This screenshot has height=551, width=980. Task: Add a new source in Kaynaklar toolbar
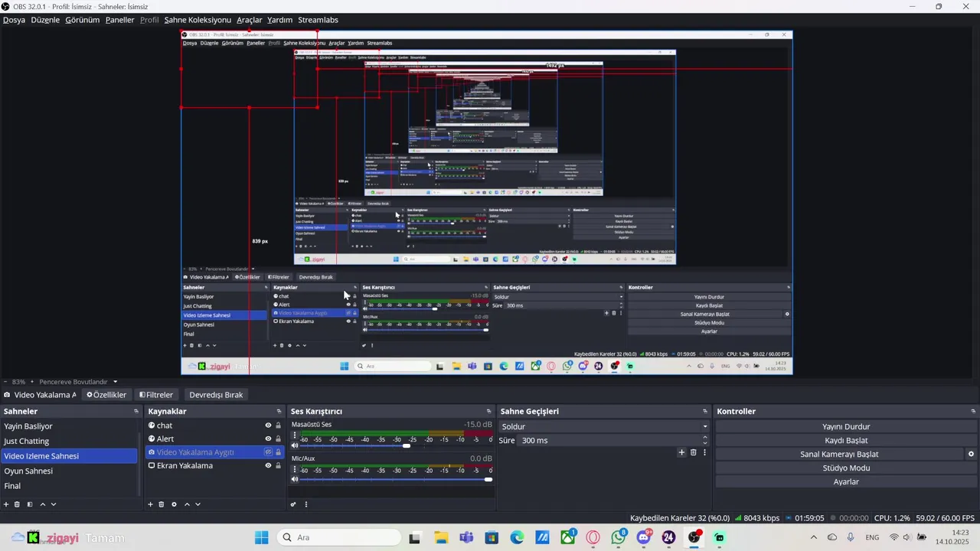[150, 504]
